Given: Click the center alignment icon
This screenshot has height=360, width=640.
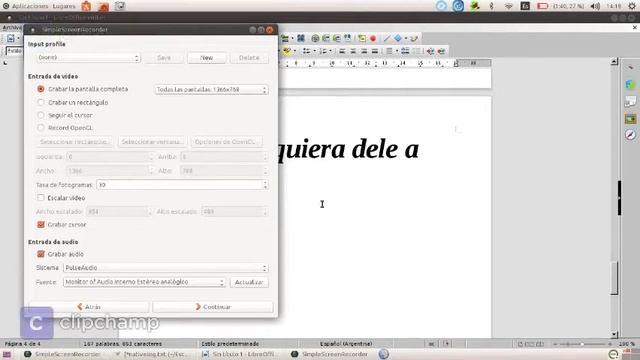Looking at the screenshot, I should click(x=353, y=51).
